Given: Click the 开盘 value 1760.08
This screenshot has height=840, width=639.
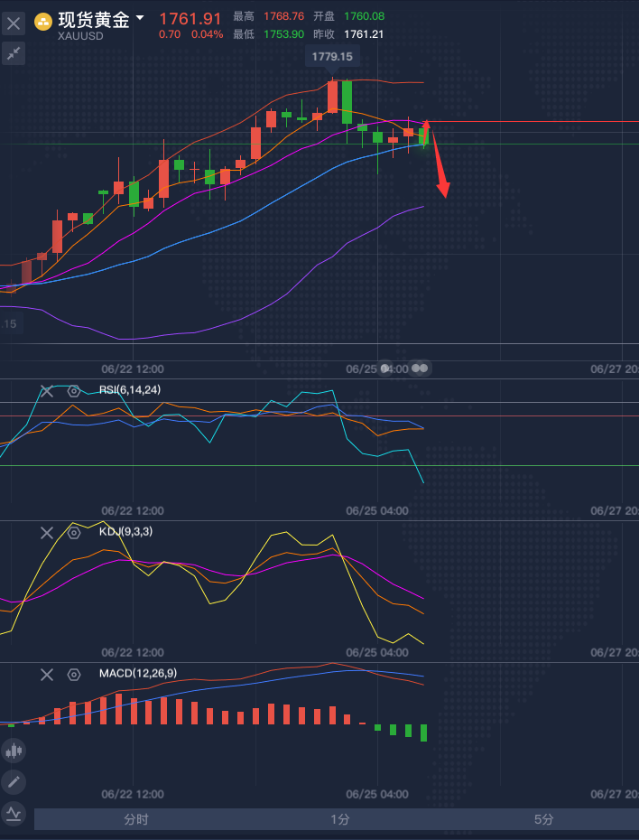Looking at the screenshot, I should [x=364, y=16].
